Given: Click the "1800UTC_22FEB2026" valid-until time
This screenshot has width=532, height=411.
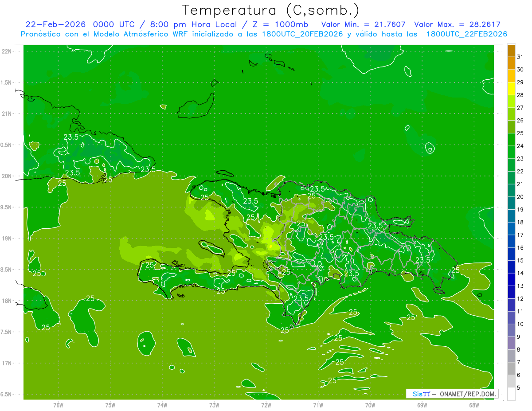Looking at the screenshot, I should coord(467,34).
